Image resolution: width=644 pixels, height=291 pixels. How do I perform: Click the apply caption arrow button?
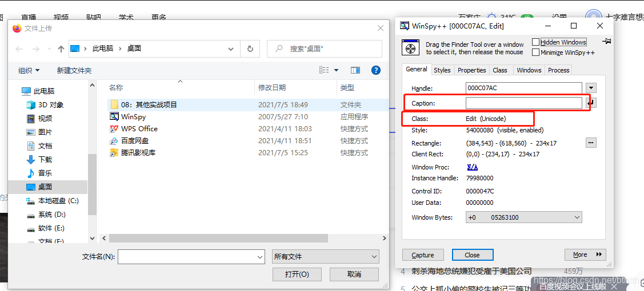pyautogui.click(x=591, y=103)
